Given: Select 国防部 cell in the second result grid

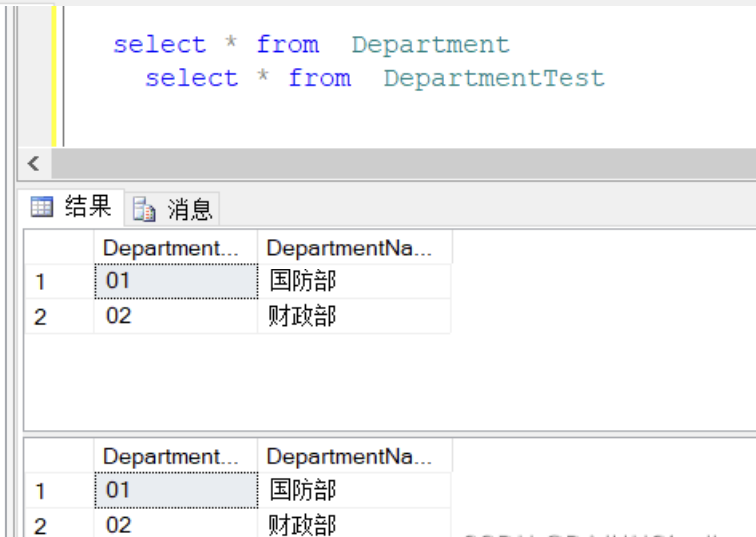Looking at the screenshot, I should coord(353,490).
